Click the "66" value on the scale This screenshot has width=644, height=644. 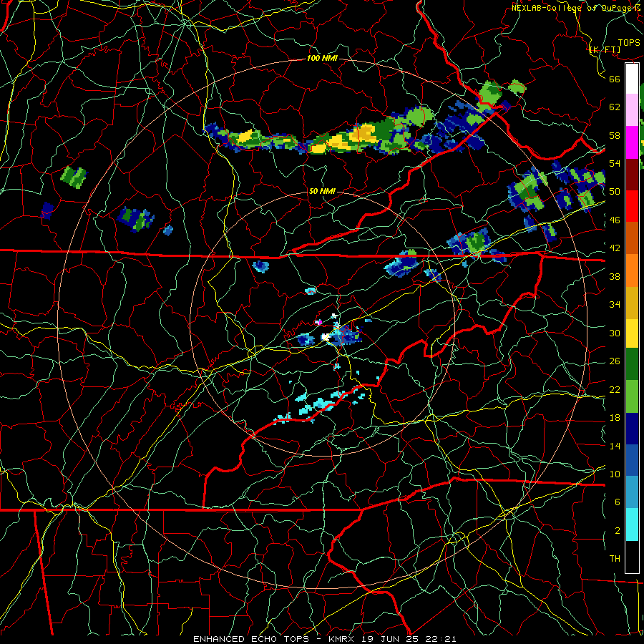[615, 79]
